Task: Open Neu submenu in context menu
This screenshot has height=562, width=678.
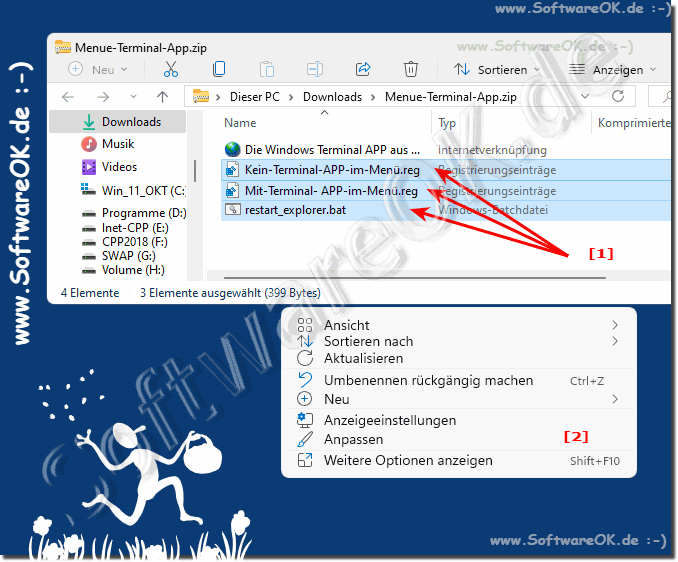Action: (x=458, y=399)
